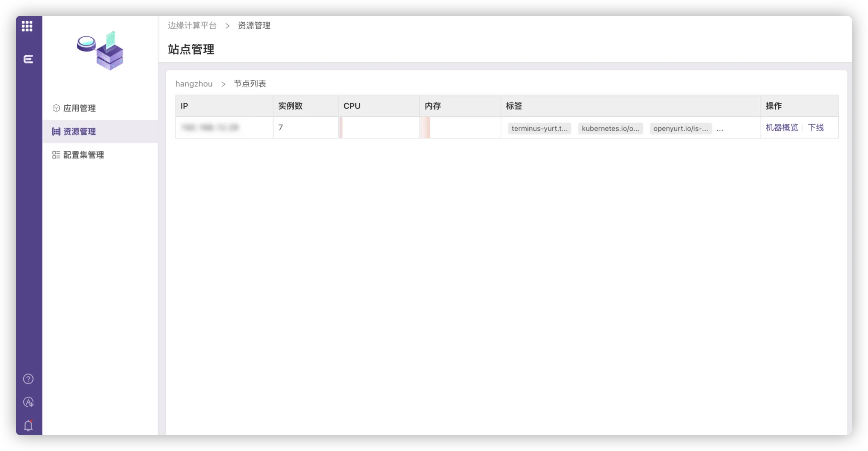Click the kubernetes.io/o... tag
The width and height of the screenshot is (868, 451).
610,128
